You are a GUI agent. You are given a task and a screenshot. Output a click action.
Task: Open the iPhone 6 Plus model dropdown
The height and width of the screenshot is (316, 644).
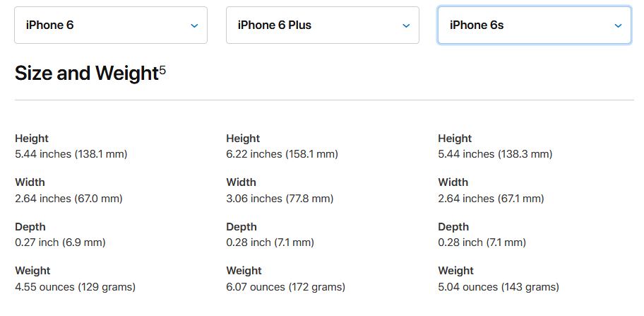(322, 25)
